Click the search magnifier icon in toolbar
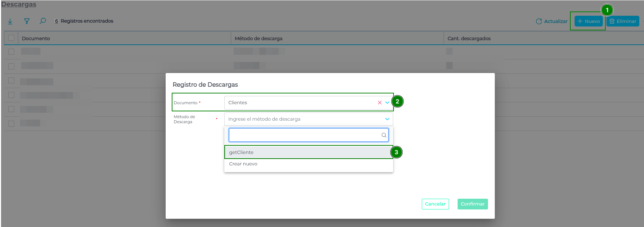 [x=43, y=21]
